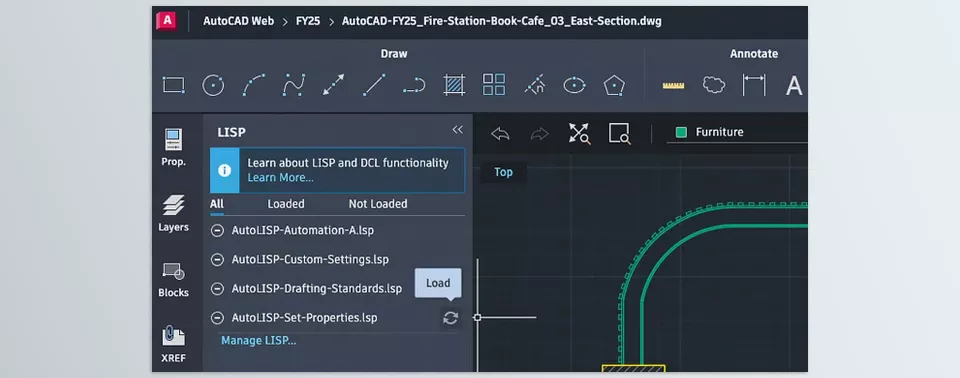Image resolution: width=960 pixels, height=378 pixels.
Task: Click the AutoCAD Web breadcrumb
Action: click(238, 21)
